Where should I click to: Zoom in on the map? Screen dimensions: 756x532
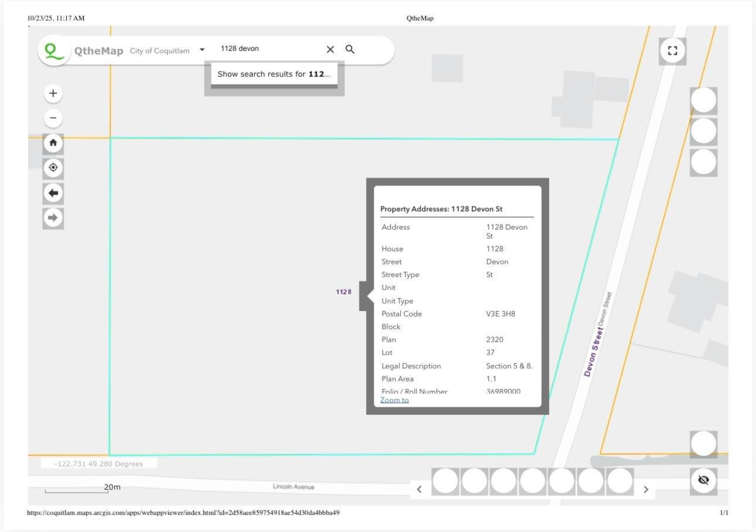(53, 94)
